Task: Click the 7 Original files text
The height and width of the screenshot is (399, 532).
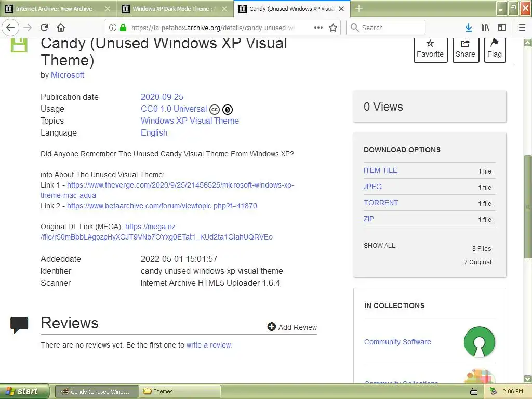Action: 477,262
